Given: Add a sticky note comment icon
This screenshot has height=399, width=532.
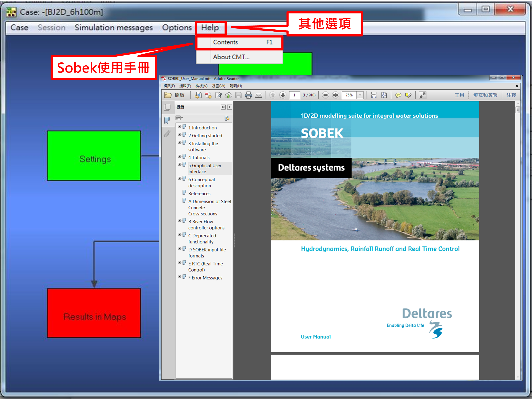Looking at the screenshot, I should pyautogui.click(x=398, y=95).
